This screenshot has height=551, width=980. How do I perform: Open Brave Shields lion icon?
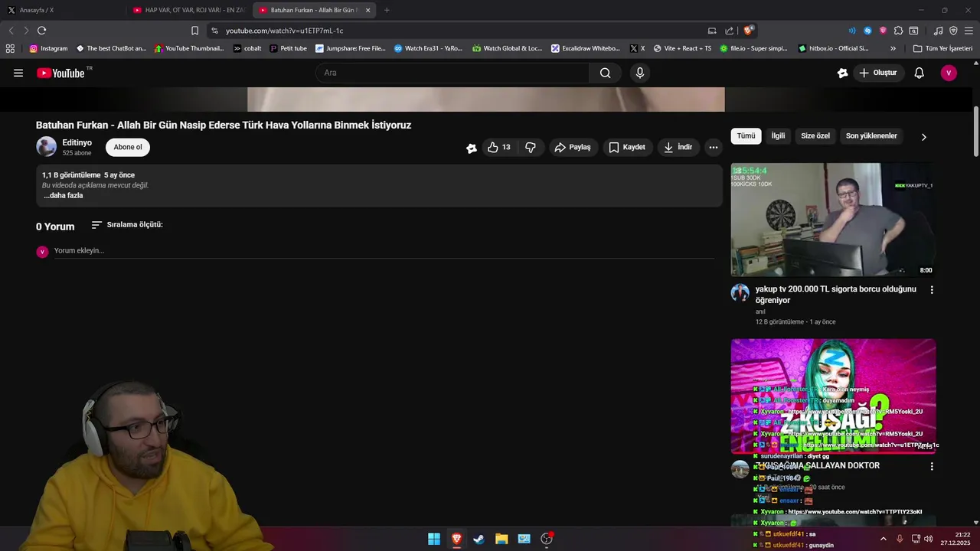tap(749, 31)
